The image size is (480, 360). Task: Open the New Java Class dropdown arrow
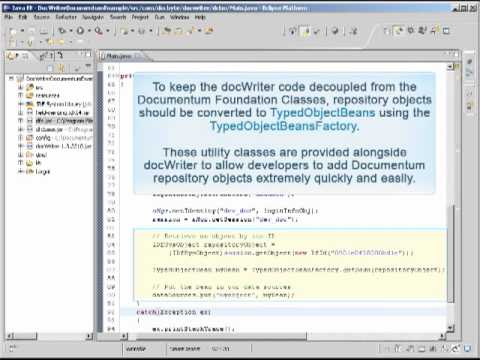coord(151,31)
